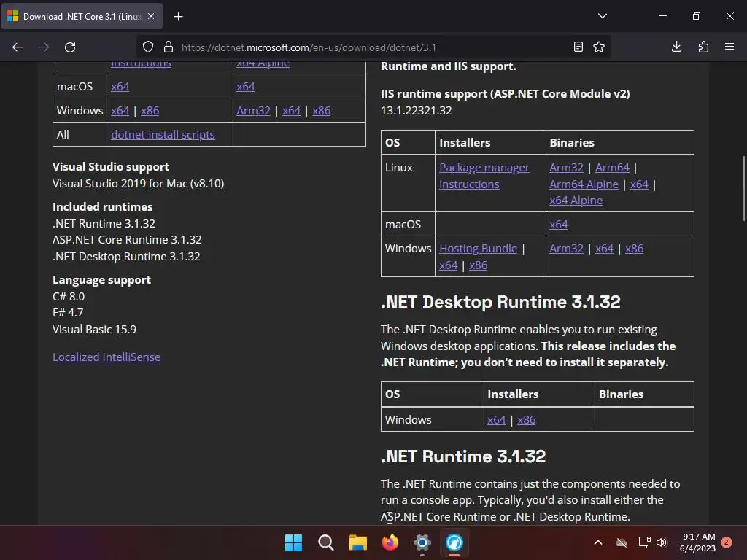The height and width of the screenshot is (560, 747).
Task: Download ASP.NET Windows x64 installer
Action: pyautogui.click(x=449, y=265)
